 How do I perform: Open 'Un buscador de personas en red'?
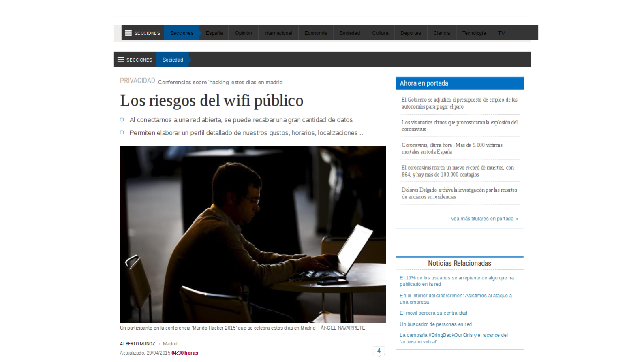tap(436, 324)
